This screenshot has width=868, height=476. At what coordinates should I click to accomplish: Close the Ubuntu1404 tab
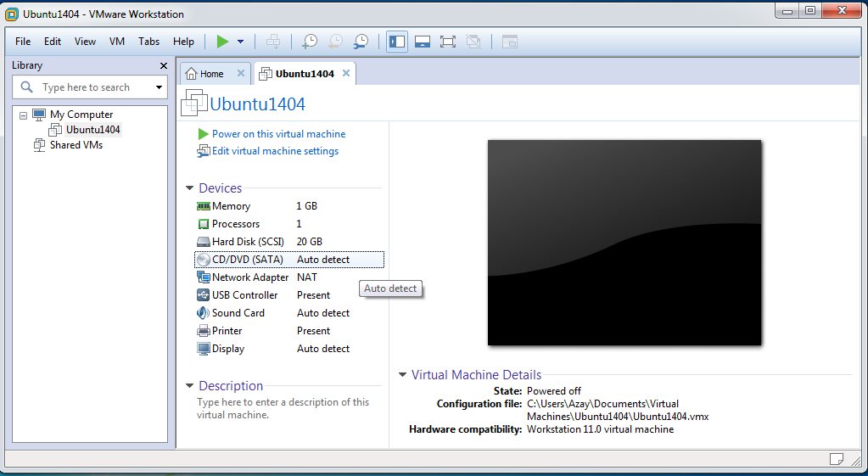point(346,73)
